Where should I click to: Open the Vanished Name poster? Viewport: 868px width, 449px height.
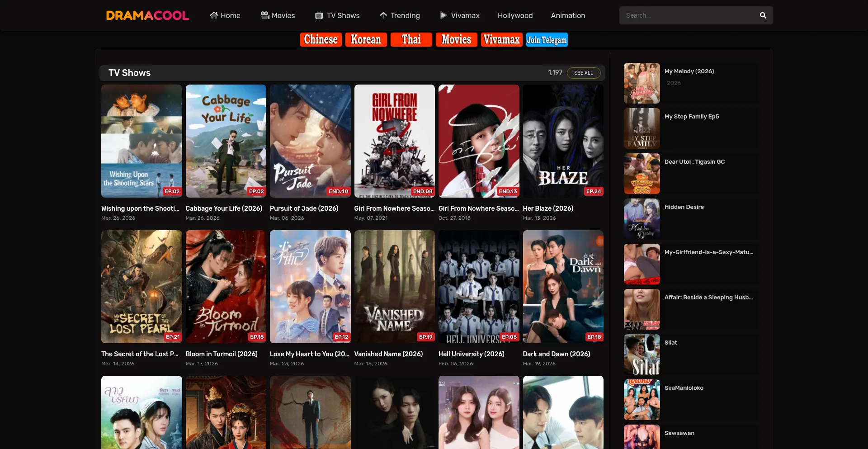[x=395, y=287]
